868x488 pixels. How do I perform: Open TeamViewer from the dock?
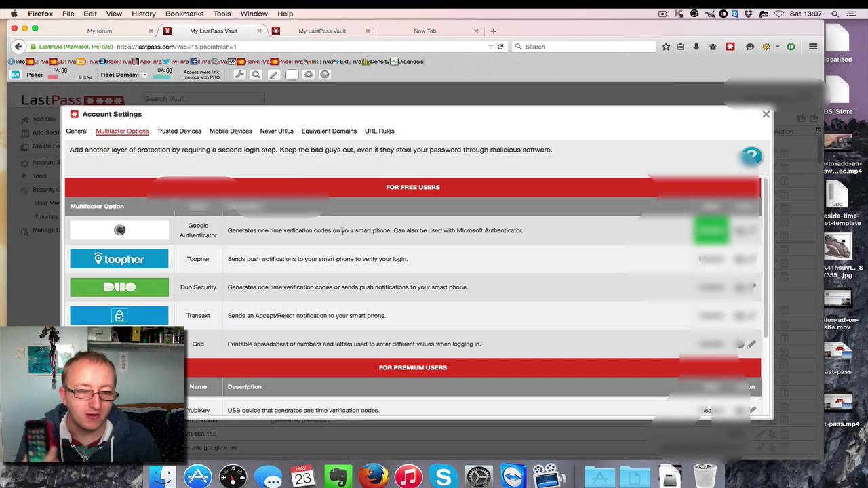[513, 476]
